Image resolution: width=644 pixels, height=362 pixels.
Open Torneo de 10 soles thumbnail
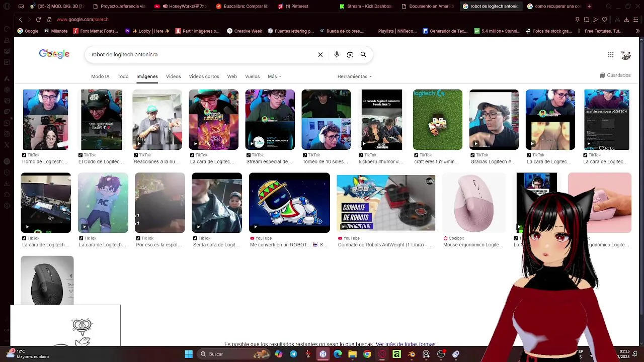326,120
